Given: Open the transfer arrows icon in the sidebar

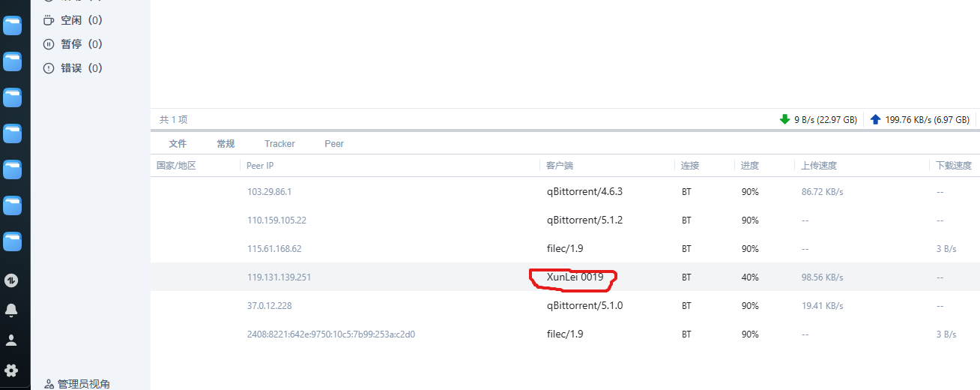Looking at the screenshot, I should [x=12, y=280].
